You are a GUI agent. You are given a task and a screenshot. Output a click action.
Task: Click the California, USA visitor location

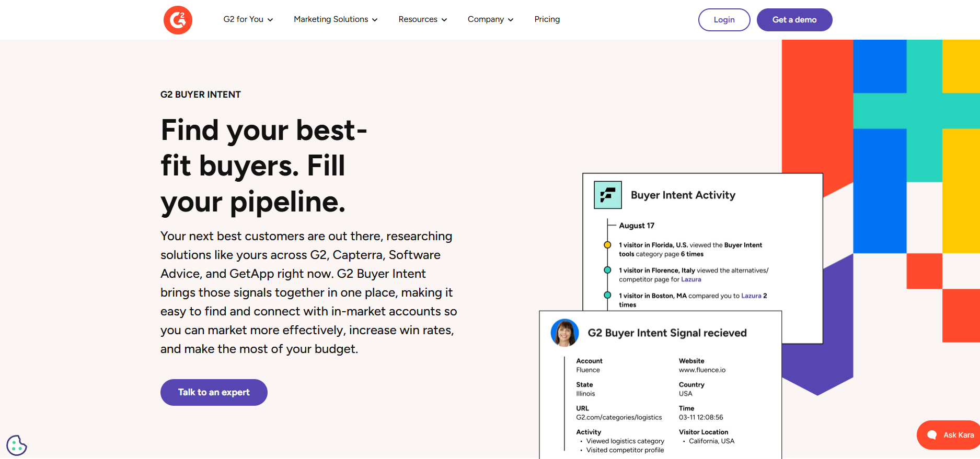(x=711, y=441)
